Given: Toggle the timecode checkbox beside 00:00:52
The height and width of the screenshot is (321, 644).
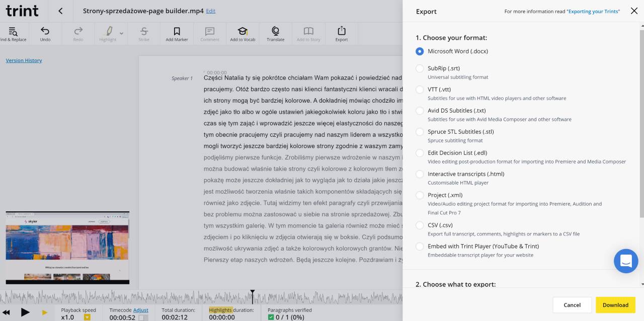Looking at the screenshot, I should click(143, 317).
